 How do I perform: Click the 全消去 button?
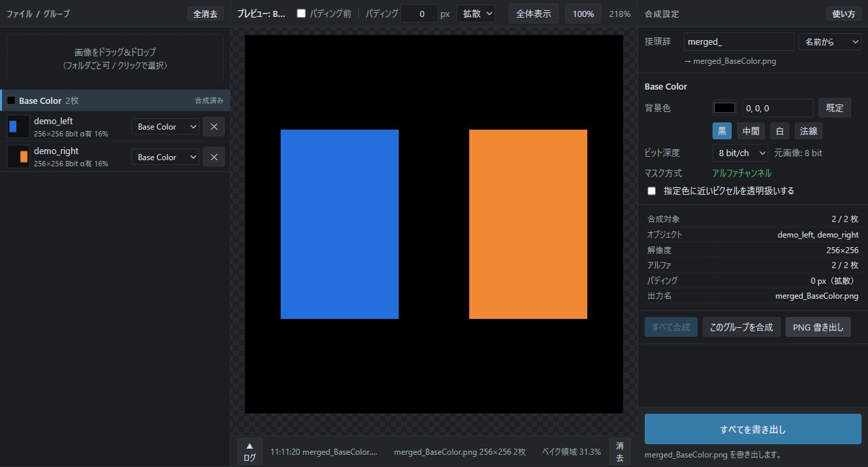[x=205, y=14]
